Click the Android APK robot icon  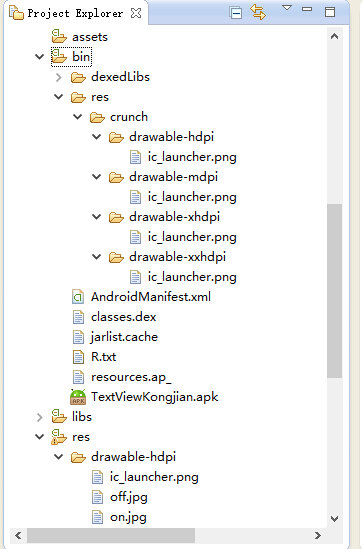tap(78, 397)
